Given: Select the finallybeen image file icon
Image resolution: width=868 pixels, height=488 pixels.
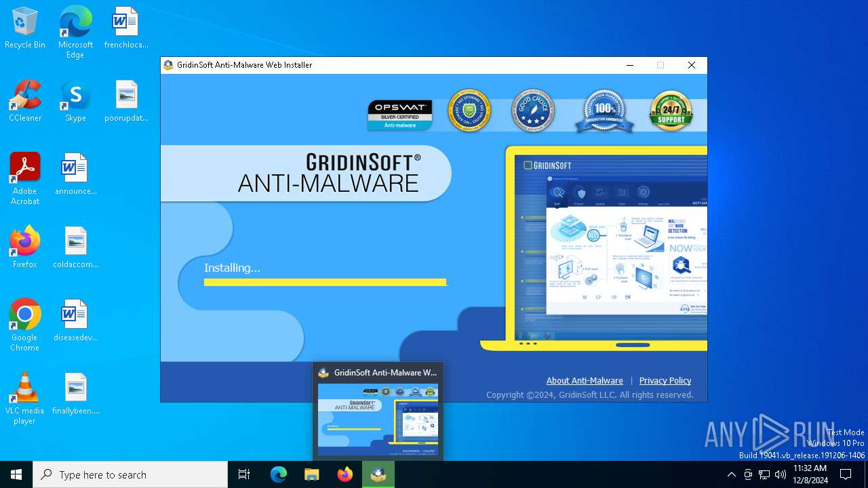Looking at the screenshot, I should tap(75, 394).
